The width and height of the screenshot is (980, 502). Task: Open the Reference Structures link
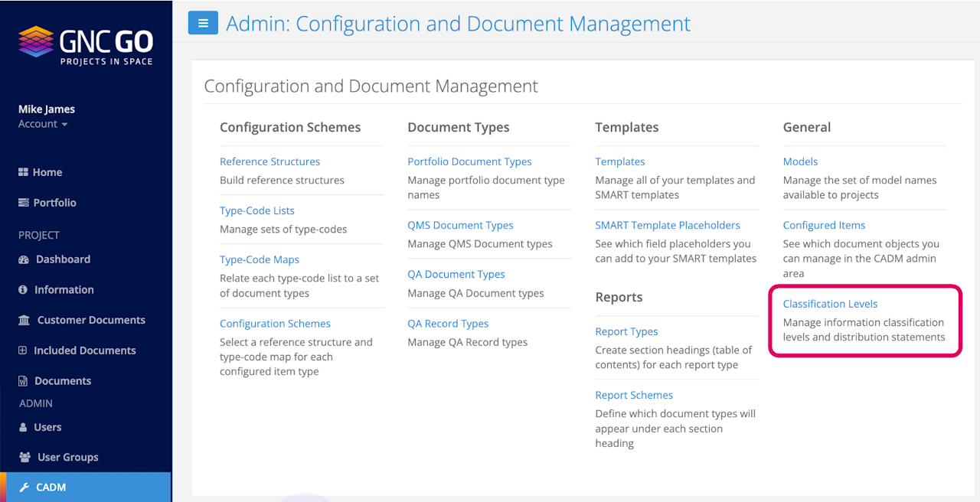click(x=269, y=161)
